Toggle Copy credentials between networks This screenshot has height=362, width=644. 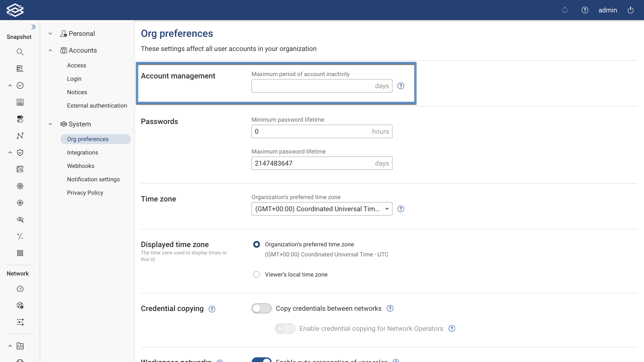[262, 308]
